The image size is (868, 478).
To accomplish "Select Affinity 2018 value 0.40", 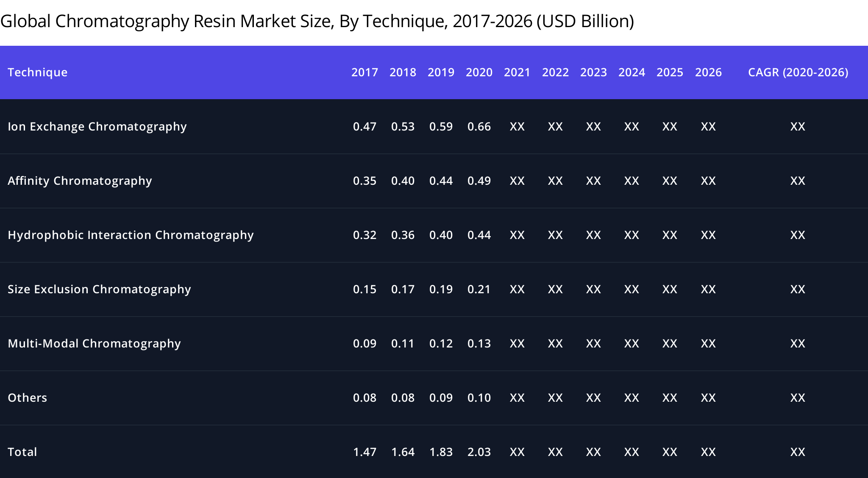I will (403, 181).
